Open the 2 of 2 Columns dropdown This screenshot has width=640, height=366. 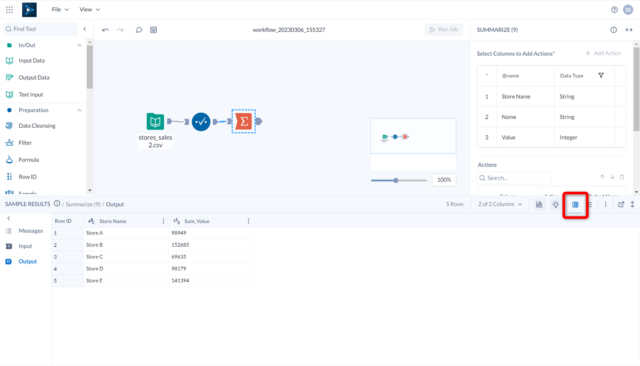tap(500, 204)
